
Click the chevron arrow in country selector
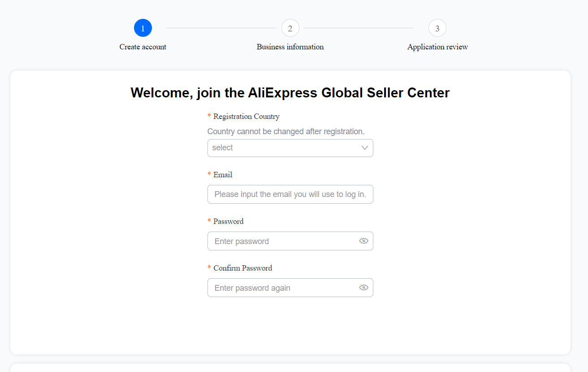365,148
